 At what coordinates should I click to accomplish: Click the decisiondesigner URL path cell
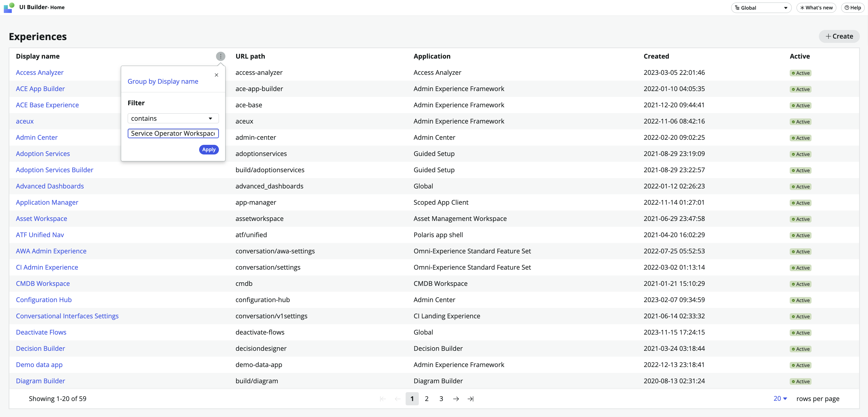point(261,348)
